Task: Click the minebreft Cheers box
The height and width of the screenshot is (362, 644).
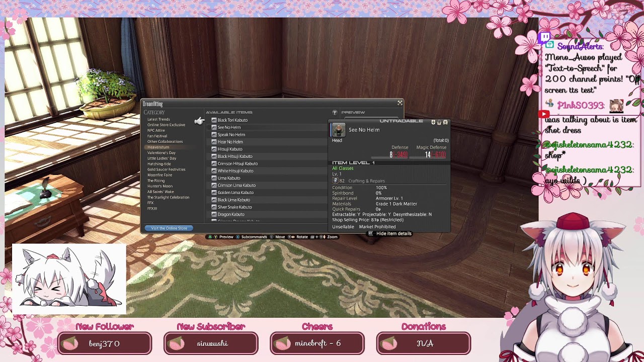Action: (317, 343)
